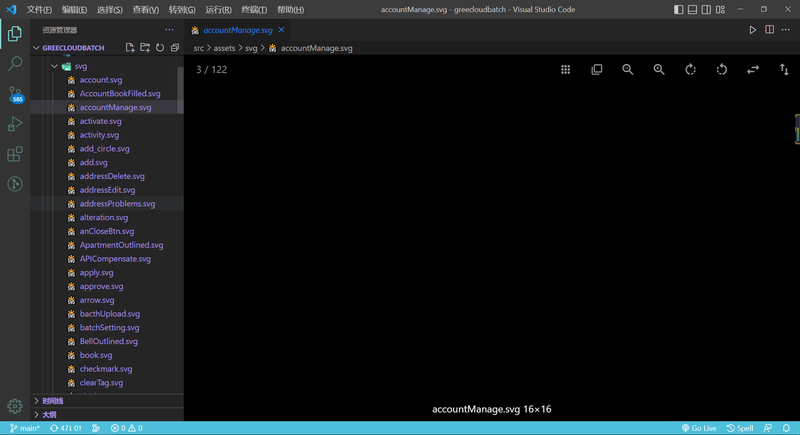
Task: Toggle the primary side bar layout
Action: click(x=679, y=9)
